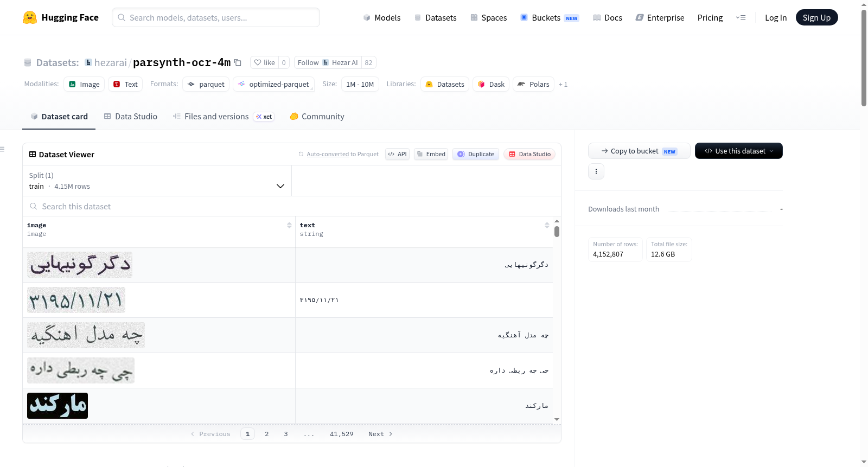Image resolution: width=868 pixels, height=467 pixels.
Task: Select the Polars library tag
Action: [533, 84]
